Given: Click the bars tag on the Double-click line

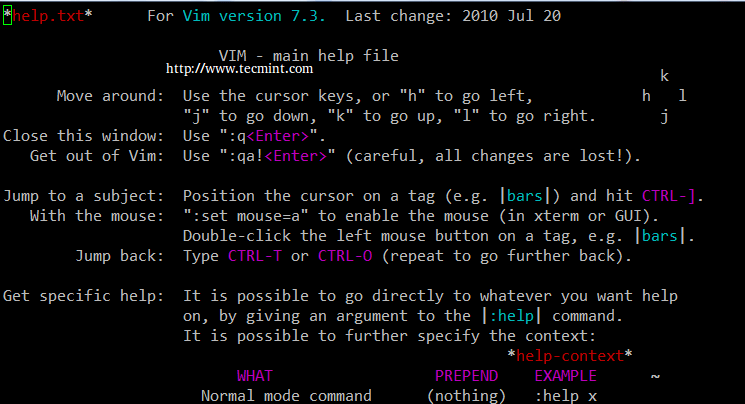Looking at the screenshot, I should coord(665,236).
